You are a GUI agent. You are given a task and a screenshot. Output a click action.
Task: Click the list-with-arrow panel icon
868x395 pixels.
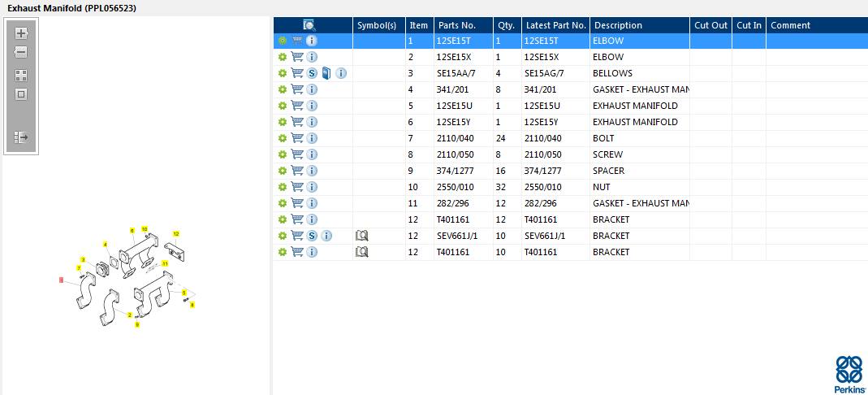tap(21, 137)
